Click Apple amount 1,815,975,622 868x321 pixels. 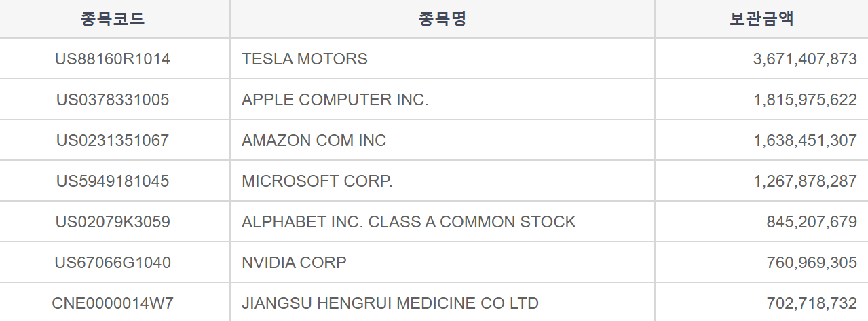click(x=805, y=100)
